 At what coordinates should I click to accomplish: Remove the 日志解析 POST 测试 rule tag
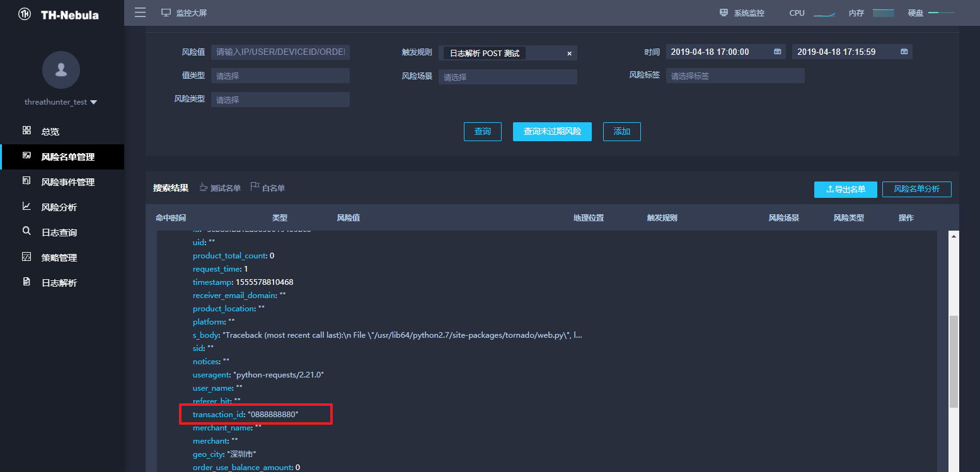click(x=569, y=54)
